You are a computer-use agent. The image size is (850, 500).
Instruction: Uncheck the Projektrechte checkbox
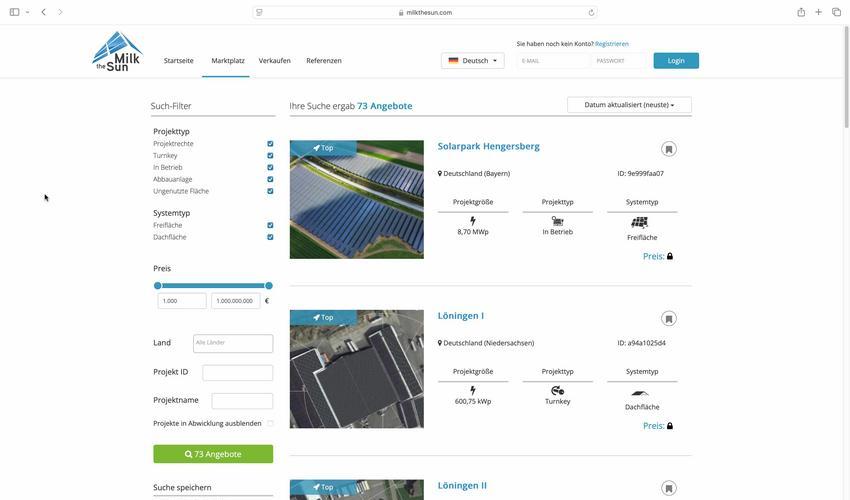point(270,144)
